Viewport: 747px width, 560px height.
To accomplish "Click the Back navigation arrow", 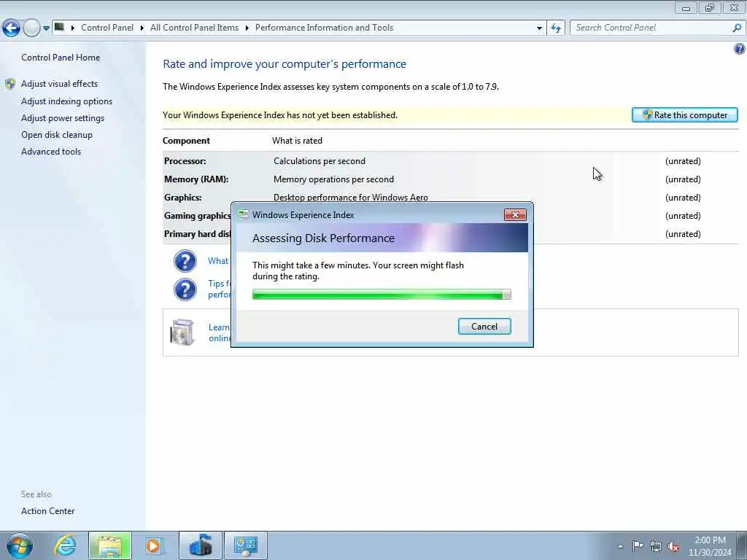I will click(x=12, y=28).
